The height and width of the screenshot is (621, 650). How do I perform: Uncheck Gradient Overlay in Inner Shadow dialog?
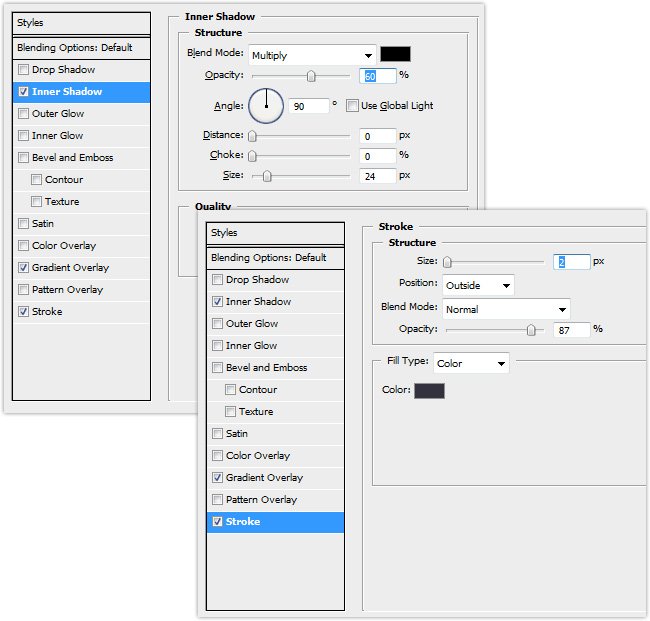(x=24, y=267)
